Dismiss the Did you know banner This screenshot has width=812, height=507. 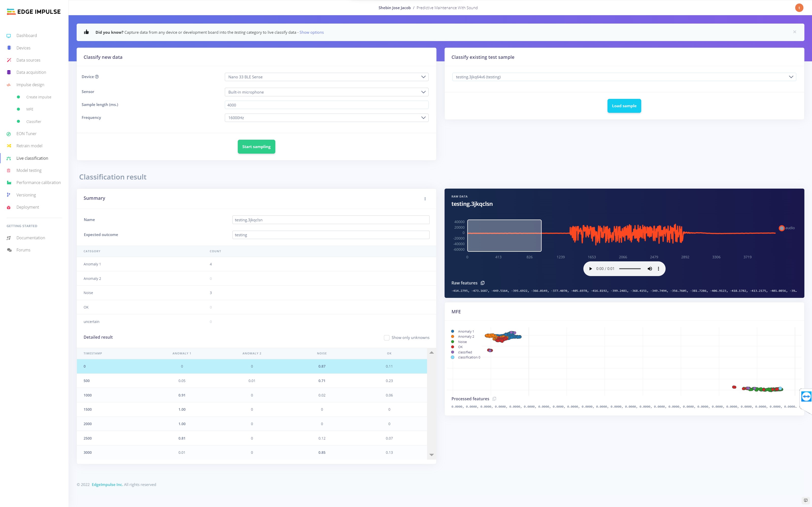coord(794,32)
